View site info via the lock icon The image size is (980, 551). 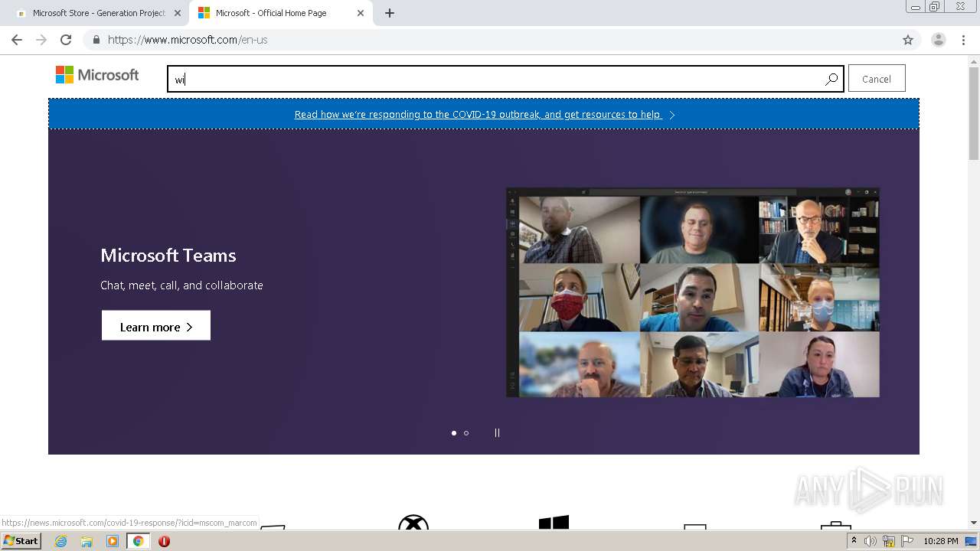click(x=96, y=40)
